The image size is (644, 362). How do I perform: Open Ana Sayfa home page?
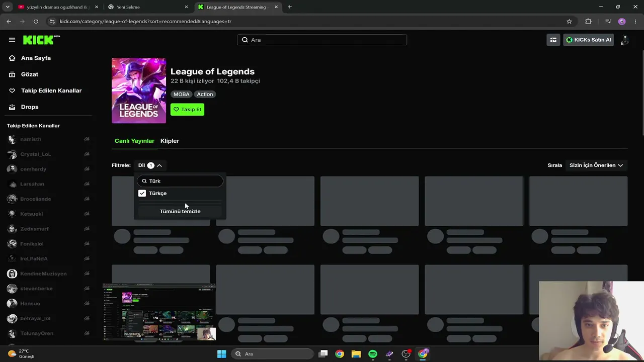pyautogui.click(x=36, y=58)
